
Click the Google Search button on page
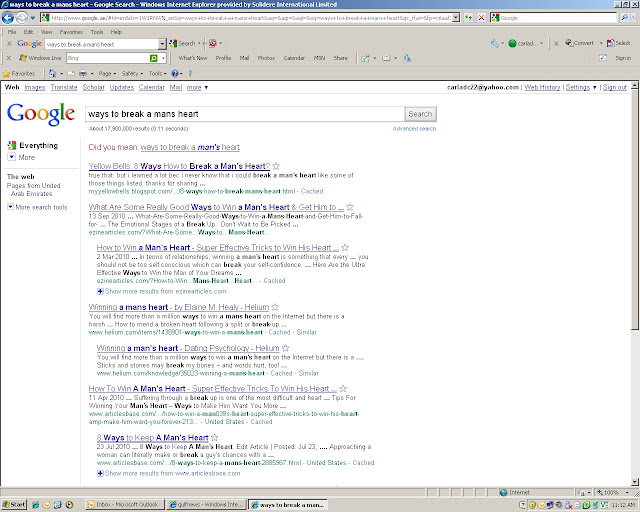(x=420, y=114)
